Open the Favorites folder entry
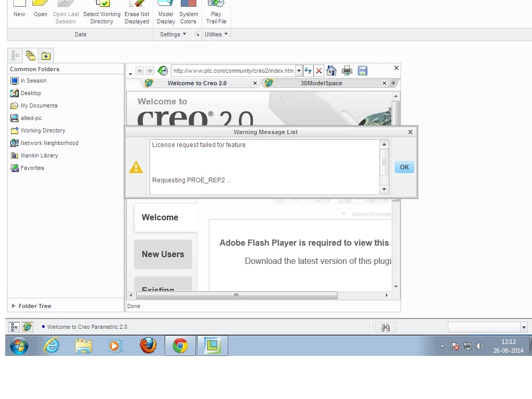Screen dimensions: 532x399 27,168
